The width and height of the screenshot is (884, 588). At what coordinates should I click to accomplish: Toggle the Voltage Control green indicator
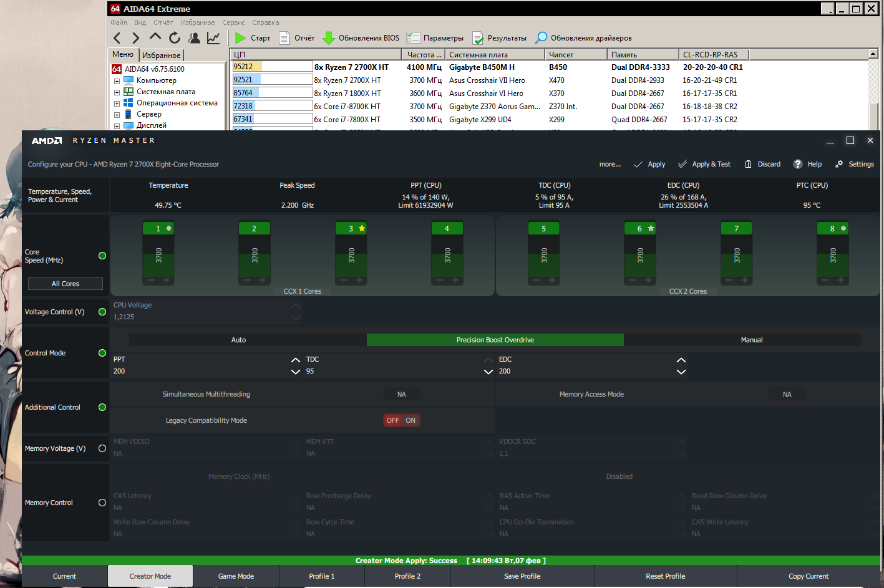(x=102, y=312)
